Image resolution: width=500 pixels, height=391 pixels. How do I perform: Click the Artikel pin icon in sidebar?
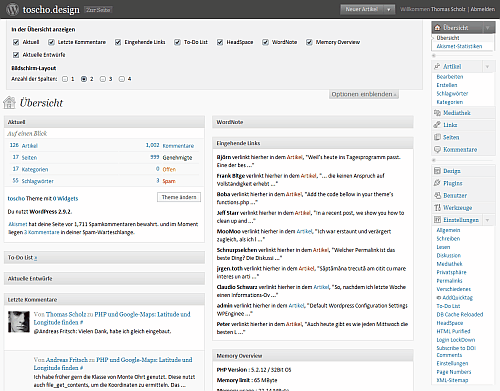point(437,66)
